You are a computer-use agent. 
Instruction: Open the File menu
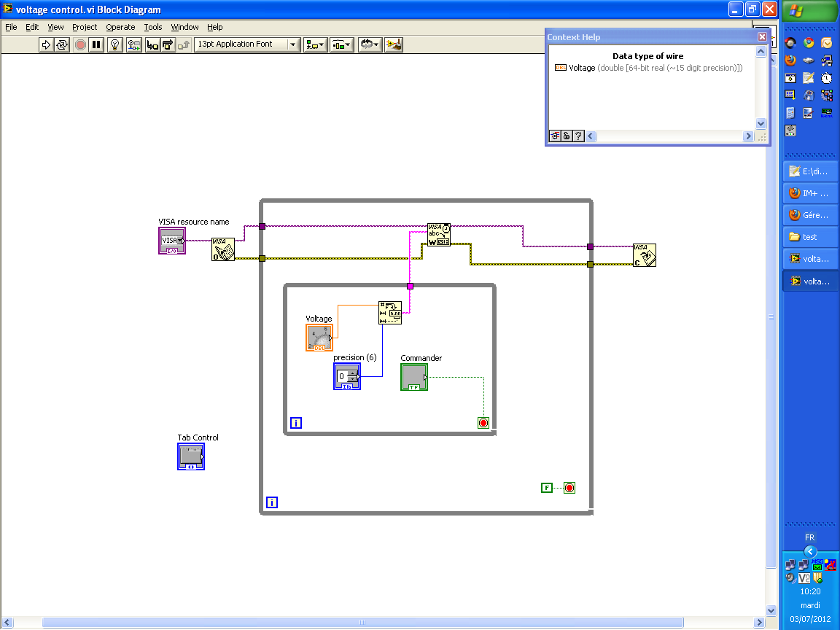click(11, 27)
